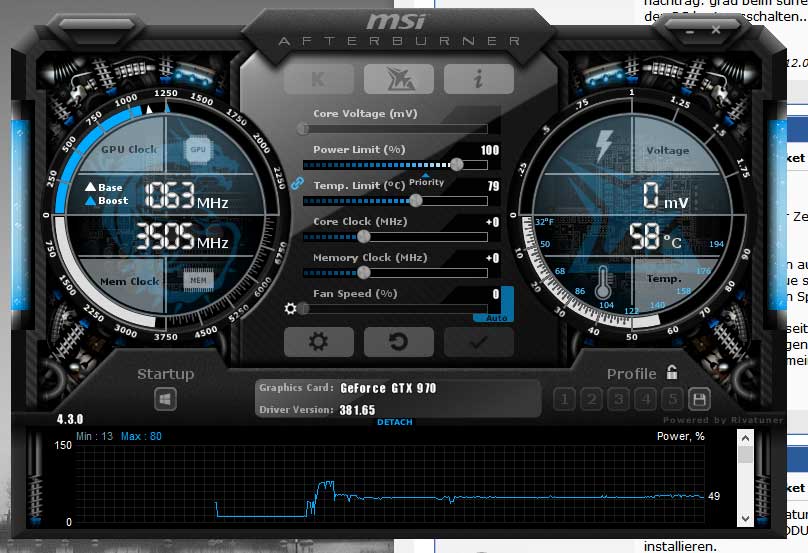Apply settings with the checkmark button

tap(479, 341)
